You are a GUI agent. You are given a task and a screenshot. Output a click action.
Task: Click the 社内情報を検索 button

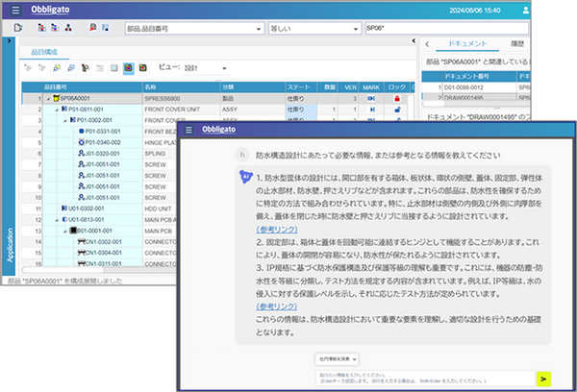point(340,357)
